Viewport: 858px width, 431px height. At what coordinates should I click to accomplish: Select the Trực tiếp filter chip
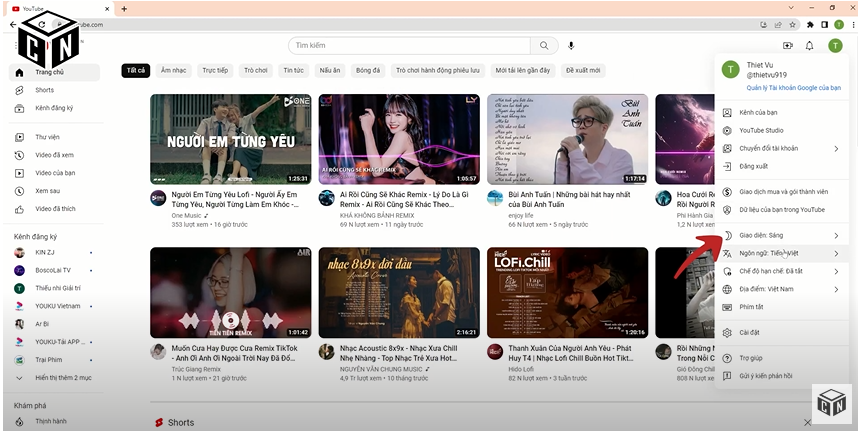pyautogui.click(x=215, y=71)
